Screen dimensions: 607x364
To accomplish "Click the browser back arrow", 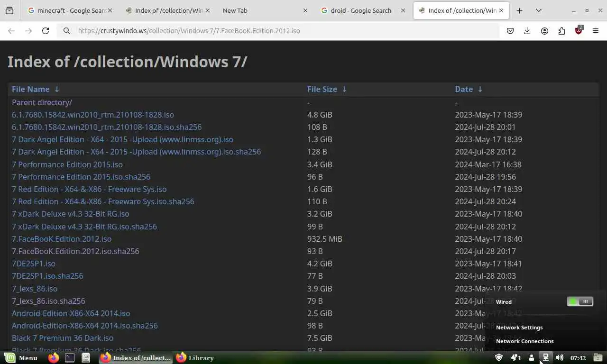I will click(x=11, y=31).
